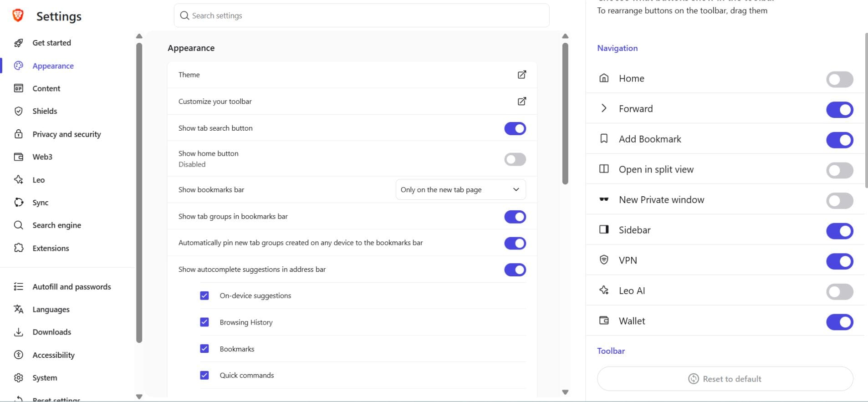Disable autocomplete suggestions in address bar toggle

[515, 270]
